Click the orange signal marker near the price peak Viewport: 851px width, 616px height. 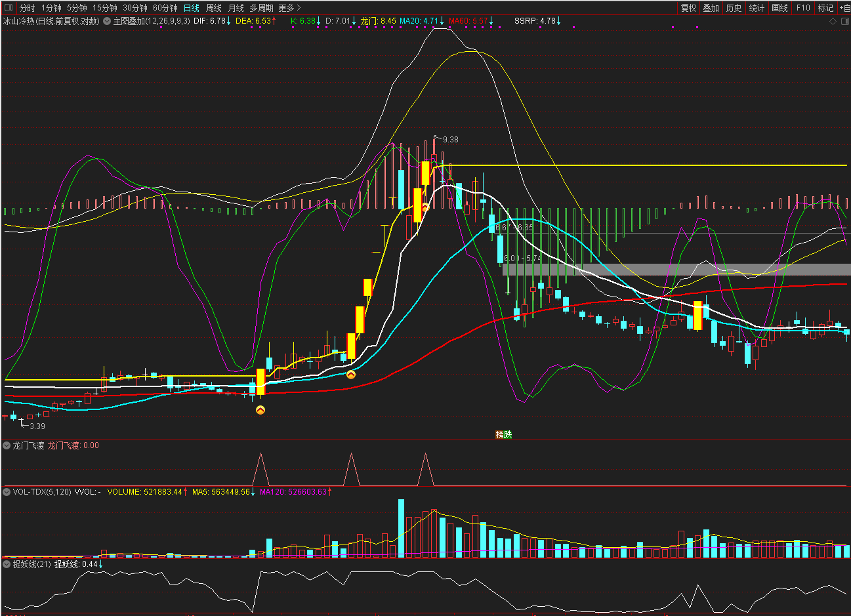tap(425, 208)
